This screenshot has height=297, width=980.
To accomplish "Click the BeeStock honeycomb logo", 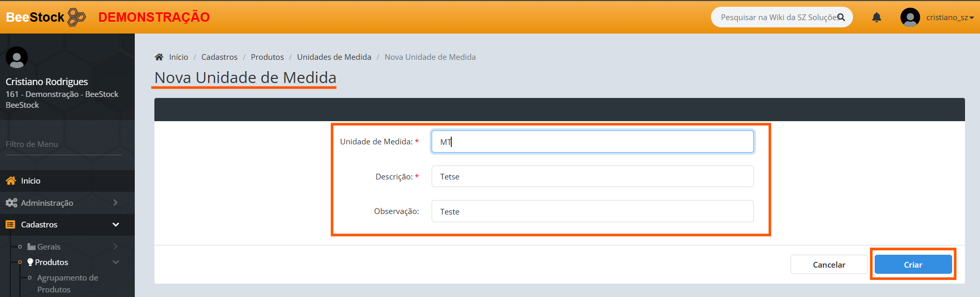I will coord(77,17).
